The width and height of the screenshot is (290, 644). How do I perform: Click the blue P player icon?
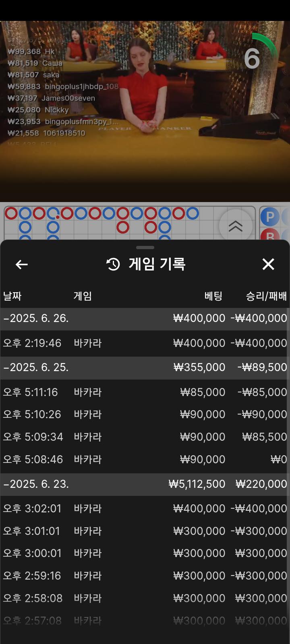269,218
